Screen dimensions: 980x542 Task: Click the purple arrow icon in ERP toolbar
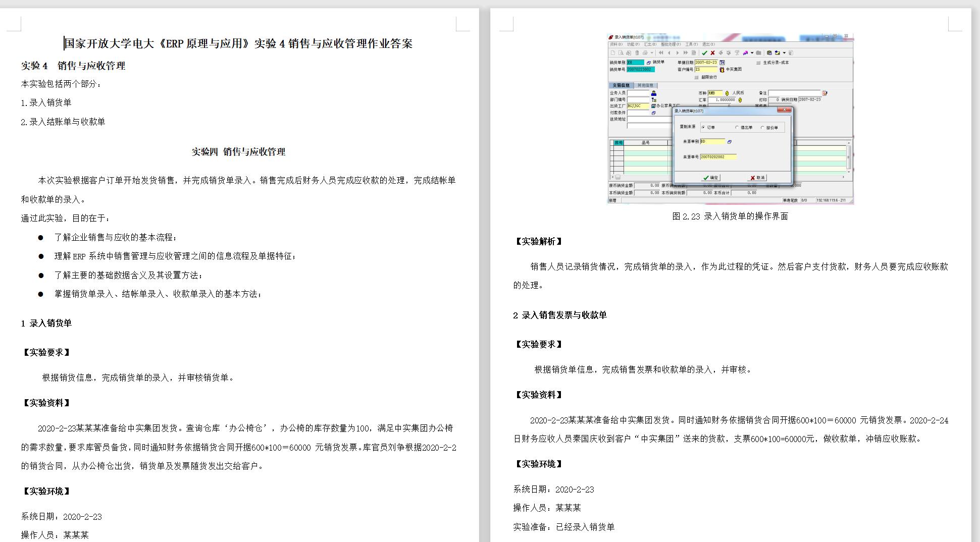point(745,52)
